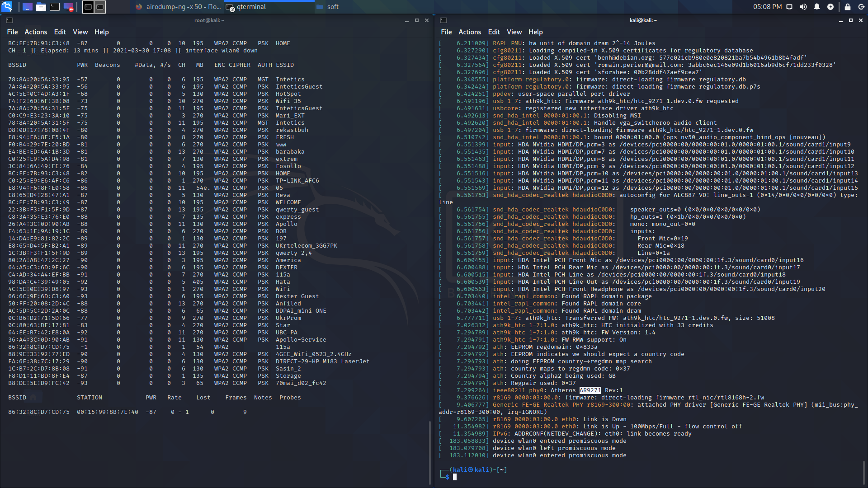This screenshot has width=868, height=488.
Task: Open notifications bell icon
Action: (x=817, y=7)
